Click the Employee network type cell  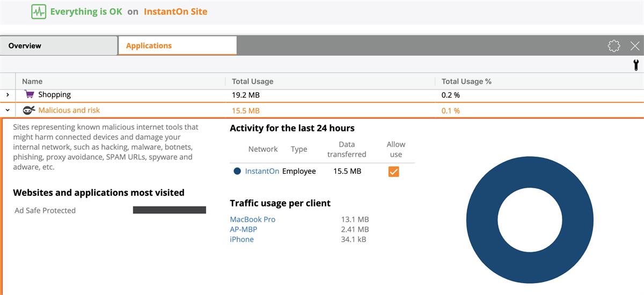(x=299, y=171)
